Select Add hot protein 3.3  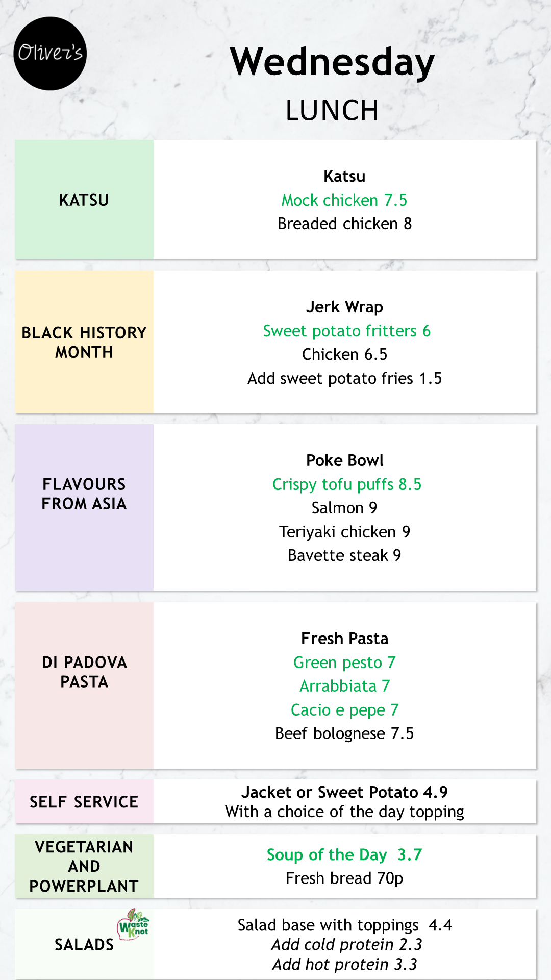(344, 965)
